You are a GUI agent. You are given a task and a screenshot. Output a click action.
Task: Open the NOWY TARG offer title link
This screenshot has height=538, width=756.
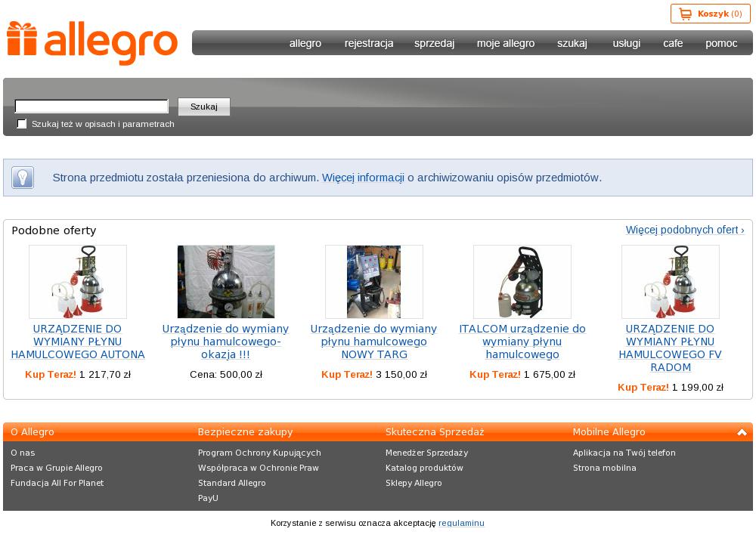tap(373, 342)
